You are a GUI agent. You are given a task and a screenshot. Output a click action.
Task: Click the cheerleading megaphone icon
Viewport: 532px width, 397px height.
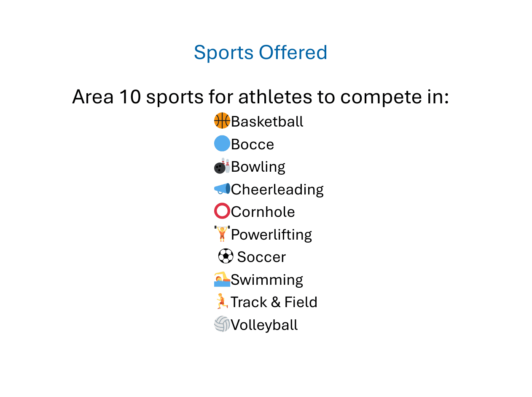(222, 189)
